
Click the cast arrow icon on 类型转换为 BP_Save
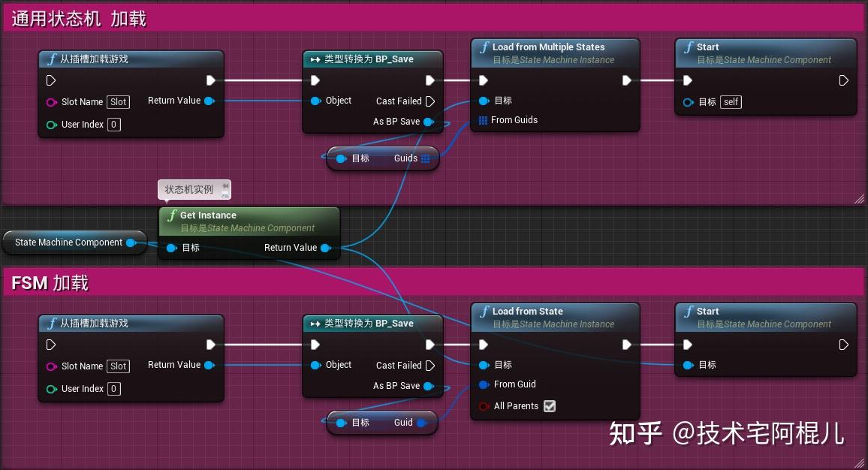pyautogui.click(x=315, y=59)
